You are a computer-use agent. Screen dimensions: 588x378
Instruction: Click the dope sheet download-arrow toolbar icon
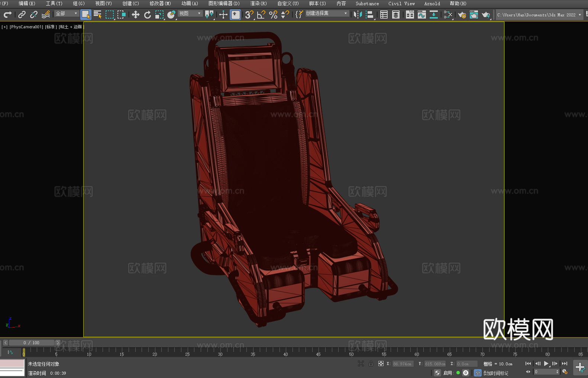point(434,14)
